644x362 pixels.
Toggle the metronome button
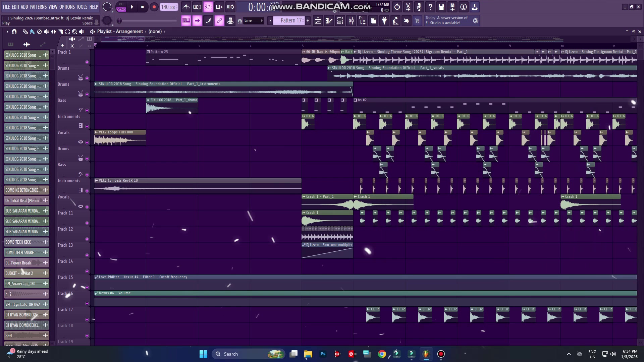[x=186, y=7]
